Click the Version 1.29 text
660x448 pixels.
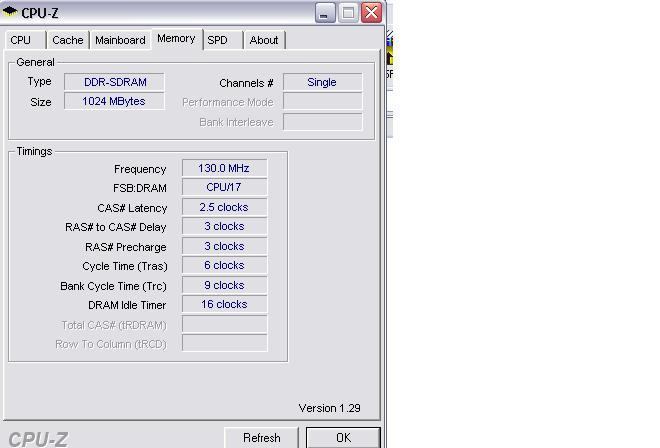pyautogui.click(x=330, y=408)
